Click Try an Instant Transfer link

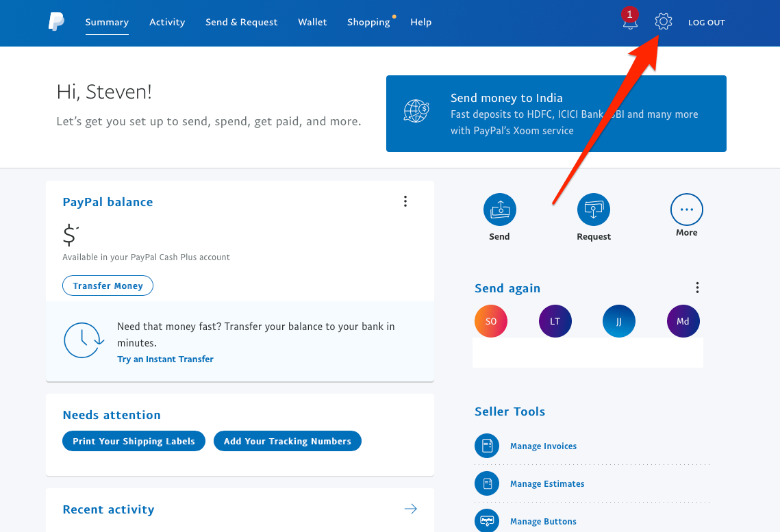coord(165,359)
